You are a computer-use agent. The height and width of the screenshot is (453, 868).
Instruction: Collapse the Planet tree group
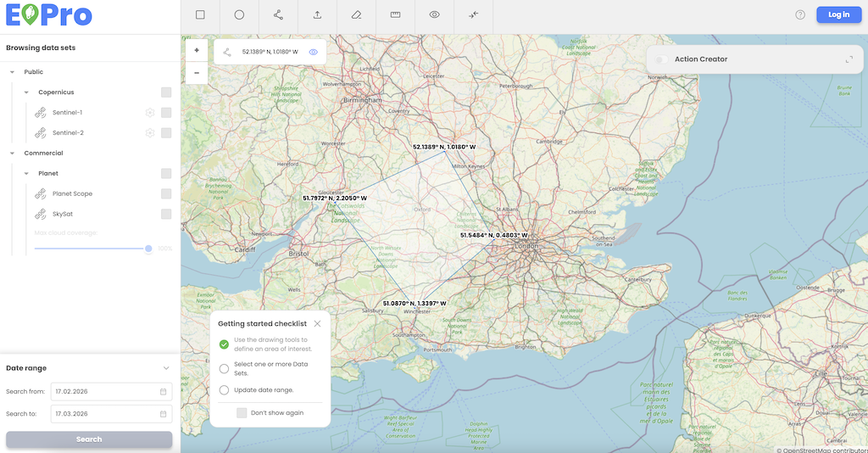(26, 173)
